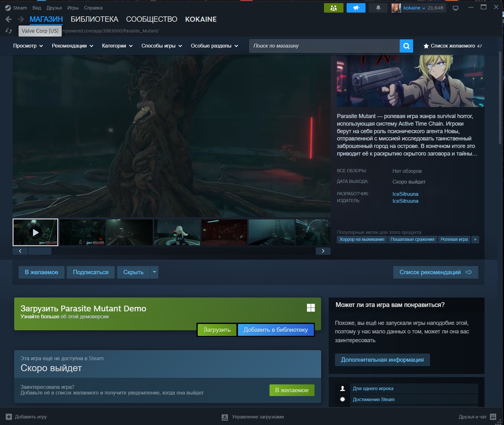The width and height of the screenshot is (504, 425).
Task: Open the Library tab
Action: click(94, 20)
